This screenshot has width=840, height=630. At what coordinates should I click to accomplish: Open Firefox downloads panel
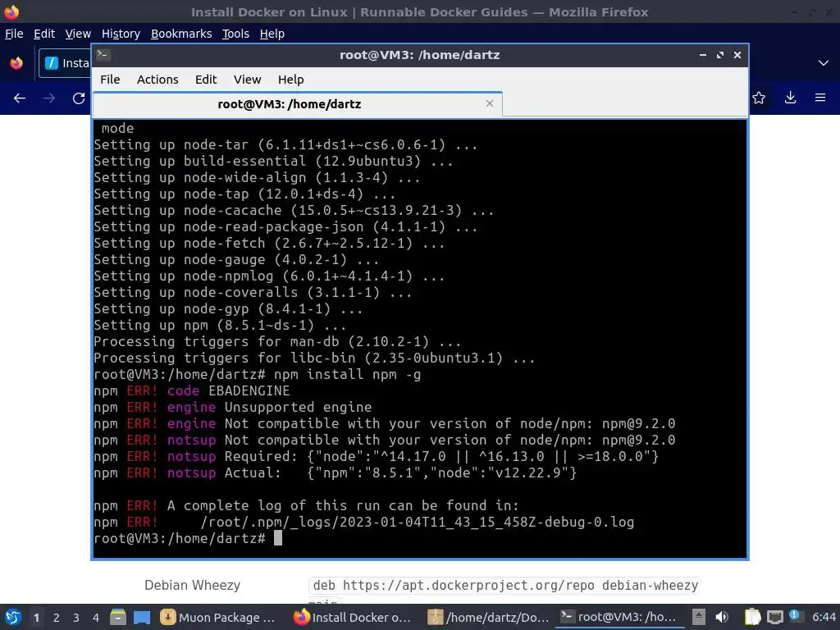790,98
